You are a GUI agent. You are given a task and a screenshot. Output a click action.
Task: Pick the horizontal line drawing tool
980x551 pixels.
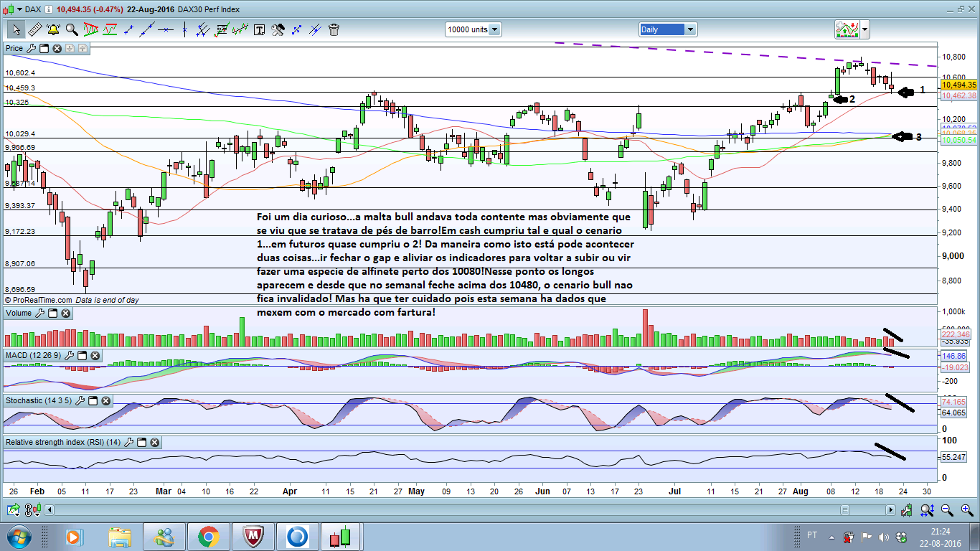[x=166, y=29]
